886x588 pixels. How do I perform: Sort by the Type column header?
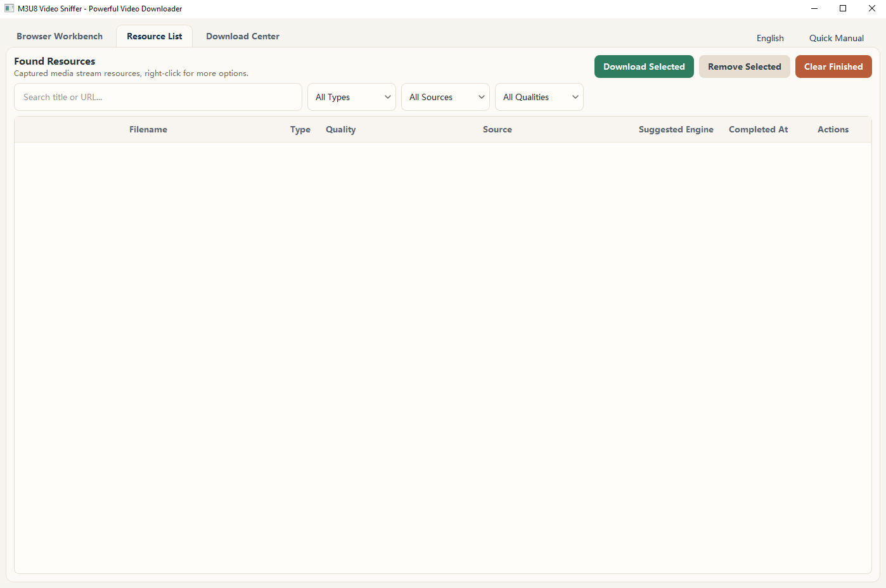click(300, 129)
